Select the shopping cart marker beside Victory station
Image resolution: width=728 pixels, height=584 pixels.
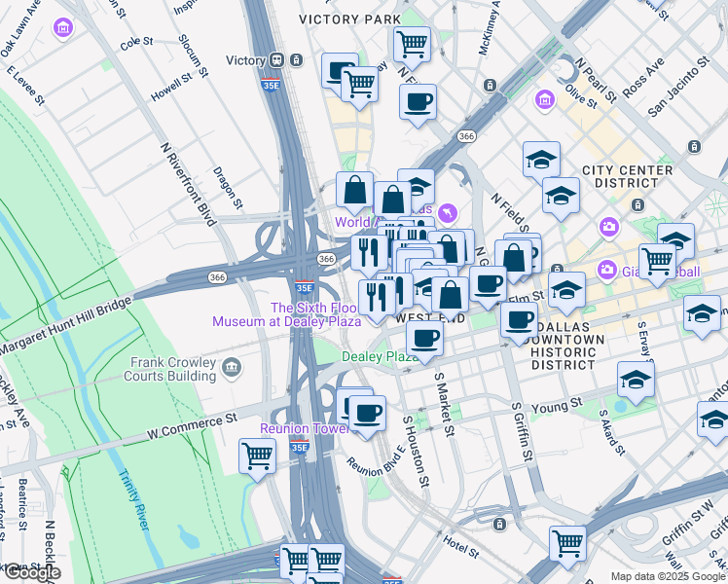[359, 85]
